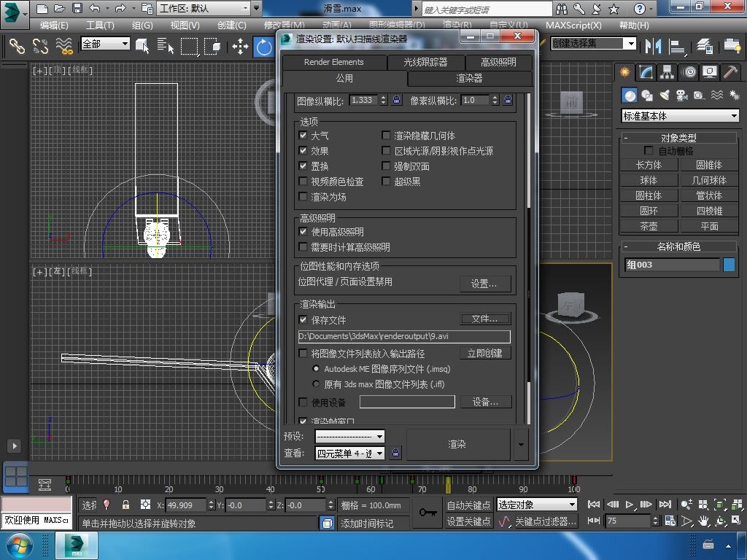Viewport: 747px width, 560px height.
Task: Enable the 渲染隐藏几何体 checkbox
Action: point(386,135)
